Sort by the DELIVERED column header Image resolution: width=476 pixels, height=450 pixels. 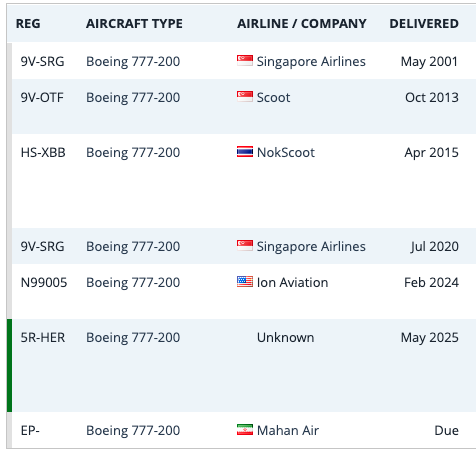pyautogui.click(x=424, y=24)
